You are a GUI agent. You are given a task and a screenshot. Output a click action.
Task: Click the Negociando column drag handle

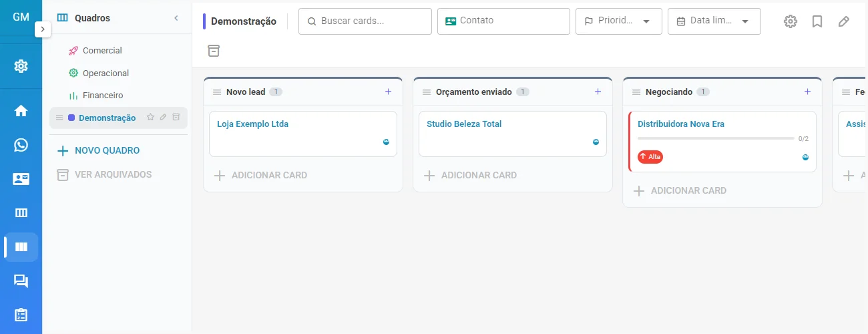pos(636,92)
